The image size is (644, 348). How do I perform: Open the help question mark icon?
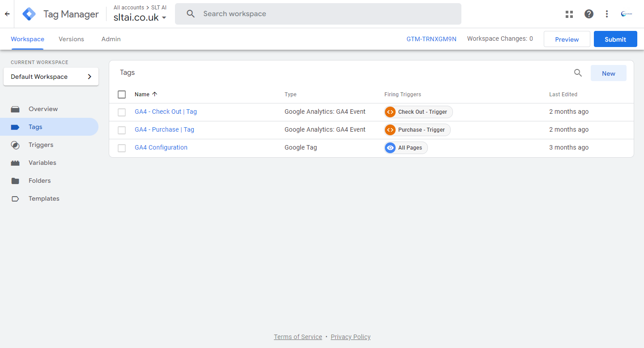pyautogui.click(x=589, y=14)
